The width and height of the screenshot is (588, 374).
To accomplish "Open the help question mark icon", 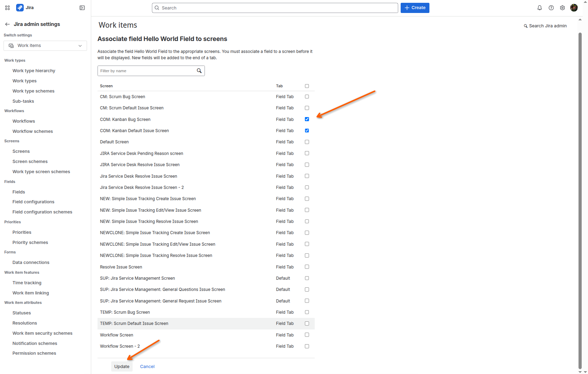I will coord(551,8).
